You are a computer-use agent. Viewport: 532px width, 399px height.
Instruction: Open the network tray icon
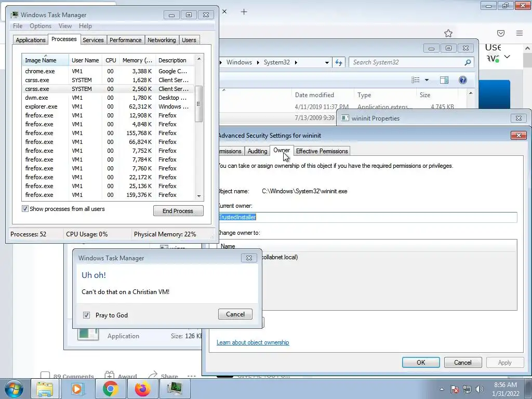[x=467, y=389]
